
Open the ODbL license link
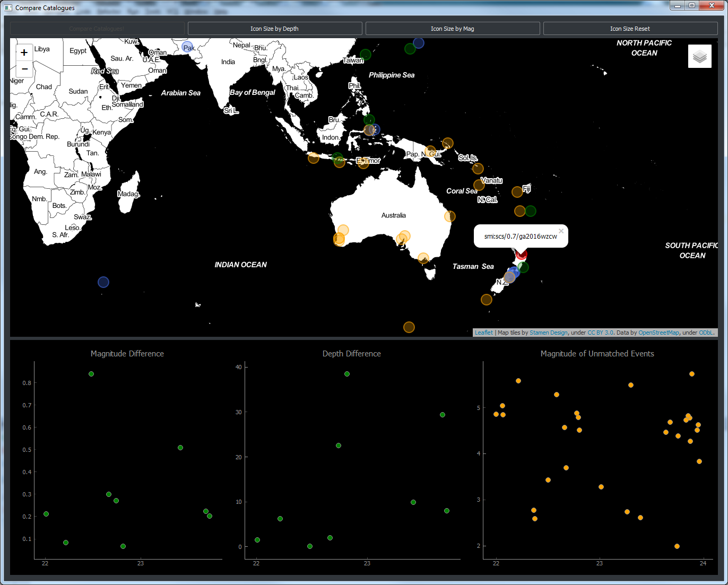pos(706,333)
